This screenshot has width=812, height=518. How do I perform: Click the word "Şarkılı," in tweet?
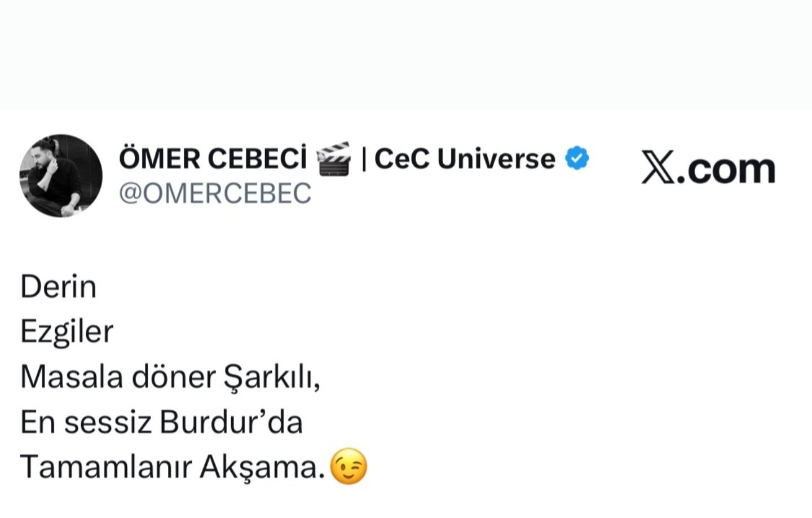(272, 378)
